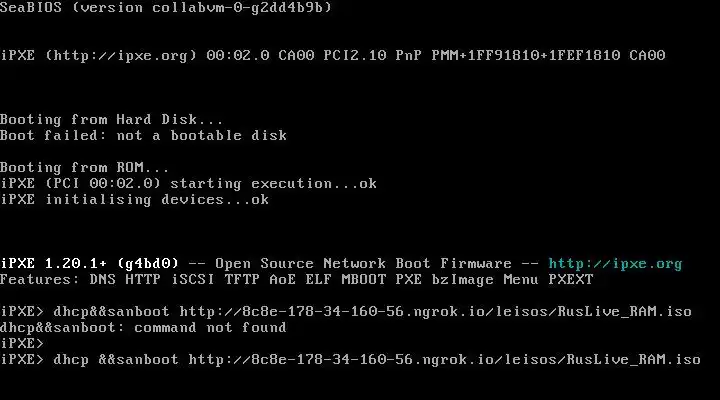The height and width of the screenshot is (400, 720).
Task: Click the ipxe.org URL in the PCI line
Action: tap(120, 56)
